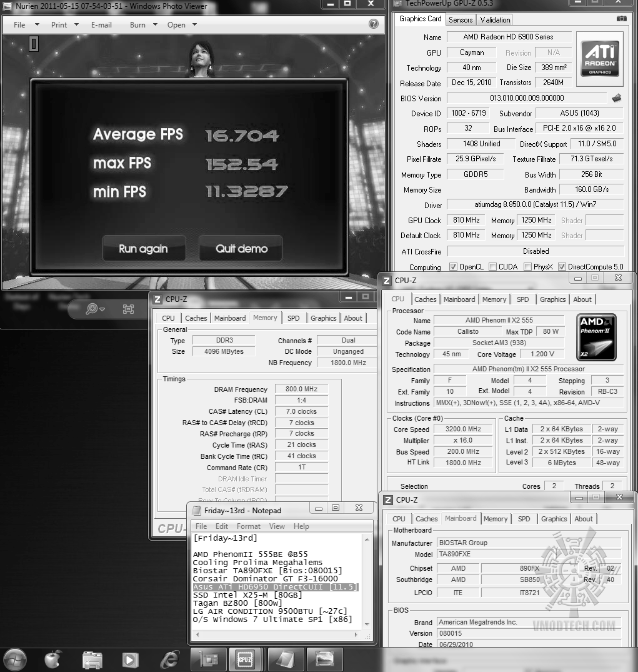Viewport: 638px width, 672px height.
Task: Click the Photo Viewer zoom magnifier icon
Action: pos(91,309)
